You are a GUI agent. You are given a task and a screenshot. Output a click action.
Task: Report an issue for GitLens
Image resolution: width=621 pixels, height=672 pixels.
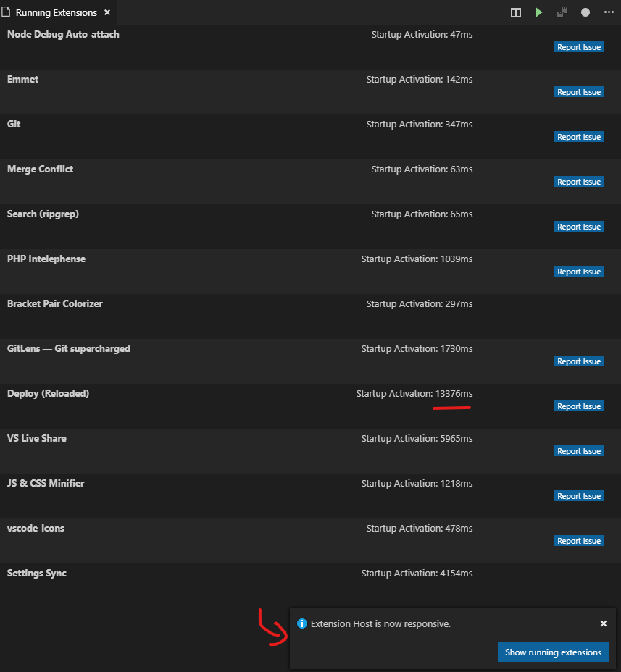pyautogui.click(x=578, y=361)
